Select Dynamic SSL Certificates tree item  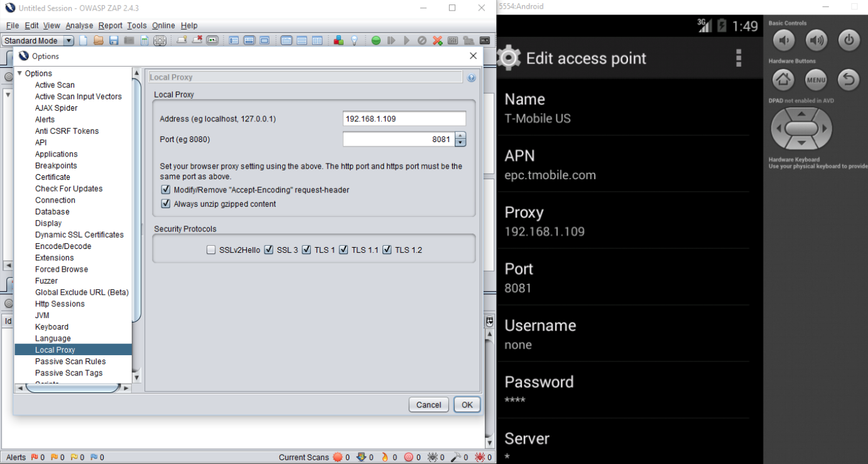pos(79,235)
